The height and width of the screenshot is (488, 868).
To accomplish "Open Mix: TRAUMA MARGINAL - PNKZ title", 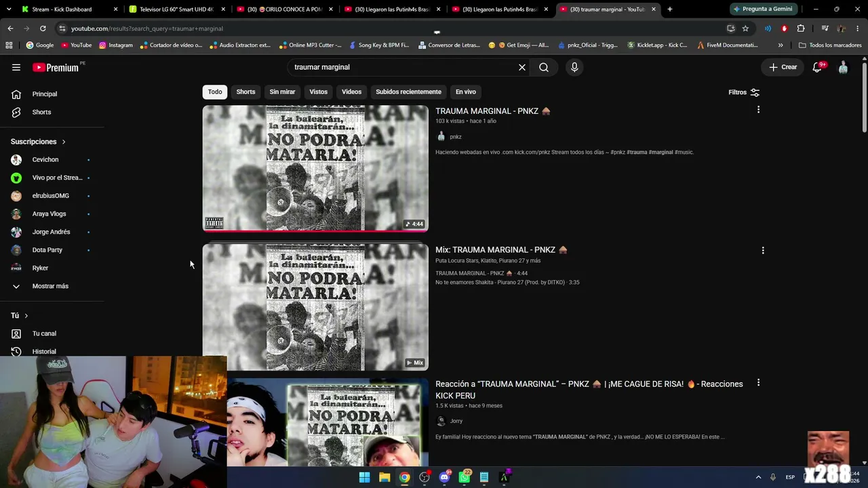I will [501, 250].
